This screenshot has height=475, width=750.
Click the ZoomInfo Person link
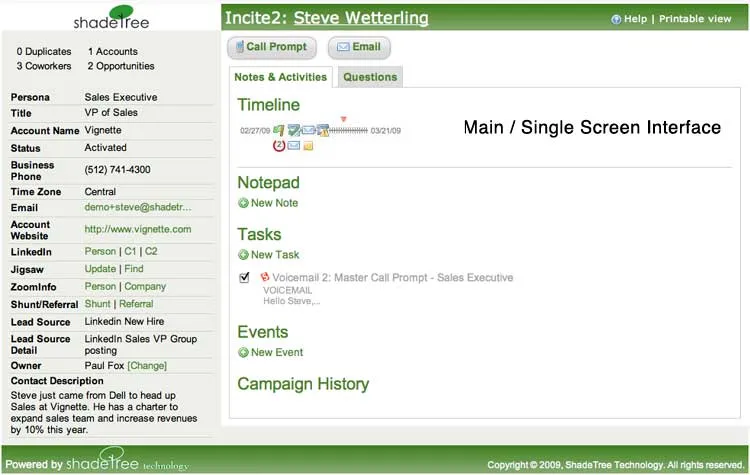tap(100, 286)
